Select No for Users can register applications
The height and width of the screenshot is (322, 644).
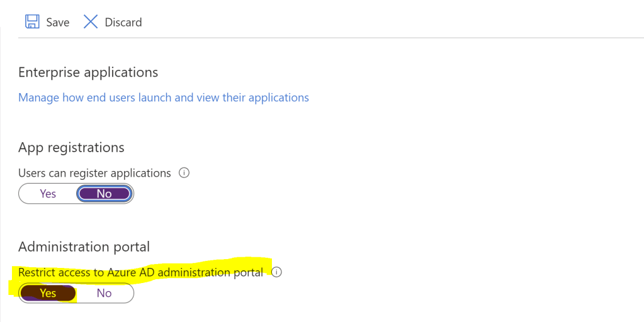tap(104, 194)
